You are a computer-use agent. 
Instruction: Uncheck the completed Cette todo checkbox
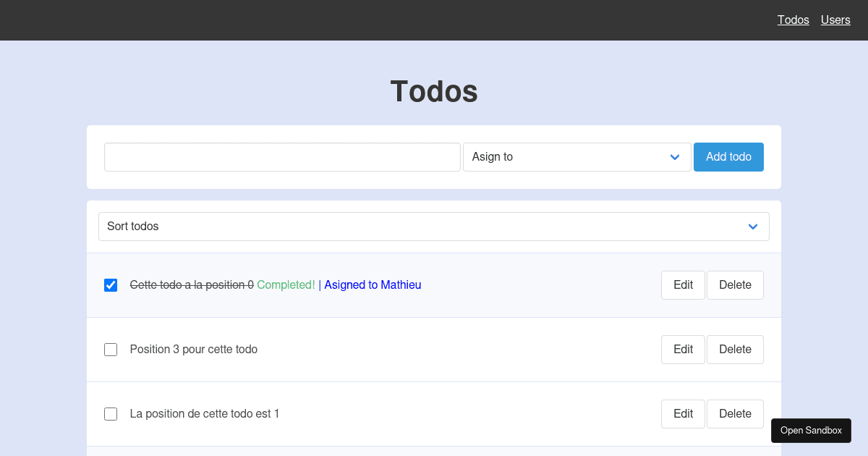pyautogui.click(x=111, y=285)
